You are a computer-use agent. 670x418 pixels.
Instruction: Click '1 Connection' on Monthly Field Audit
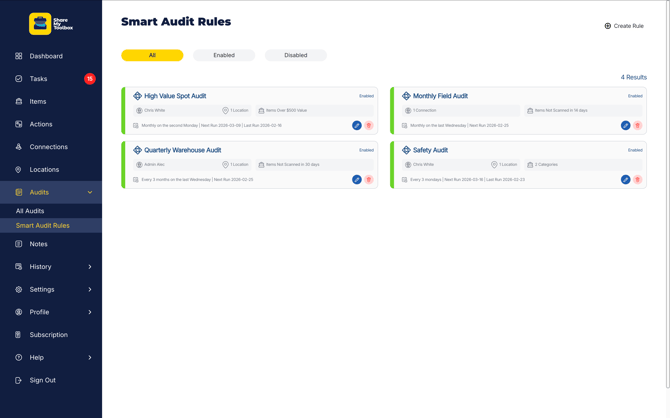coord(424,110)
